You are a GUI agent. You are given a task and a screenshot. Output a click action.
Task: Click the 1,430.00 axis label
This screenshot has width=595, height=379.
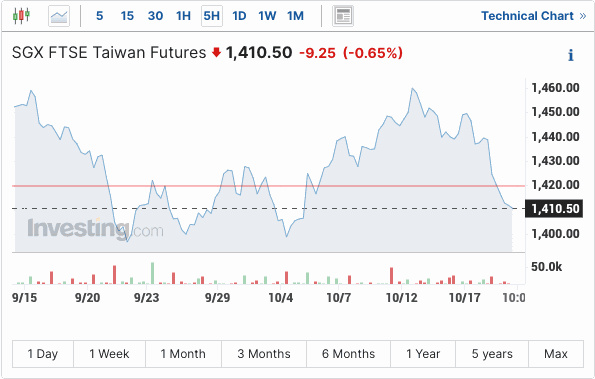pos(555,160)
